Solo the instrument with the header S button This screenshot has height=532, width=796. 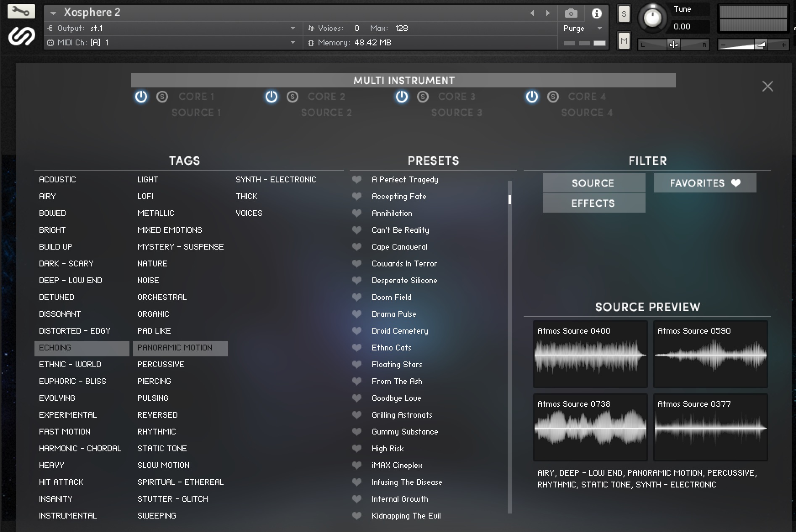coord(624,14)
